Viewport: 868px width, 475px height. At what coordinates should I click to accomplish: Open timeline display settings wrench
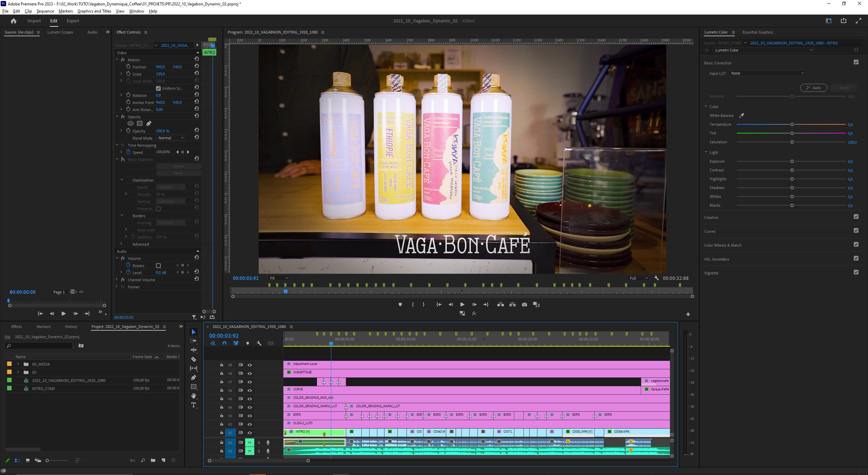259,343
